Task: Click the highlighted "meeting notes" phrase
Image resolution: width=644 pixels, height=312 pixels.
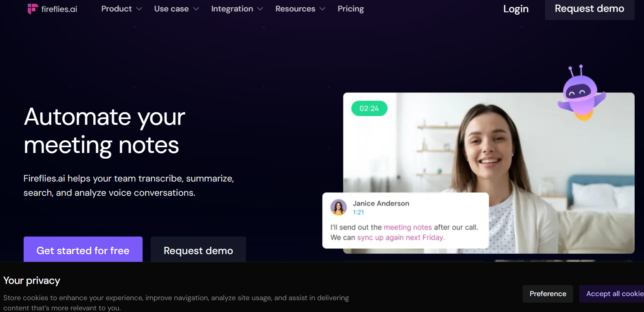Action: tap(408, 227)
